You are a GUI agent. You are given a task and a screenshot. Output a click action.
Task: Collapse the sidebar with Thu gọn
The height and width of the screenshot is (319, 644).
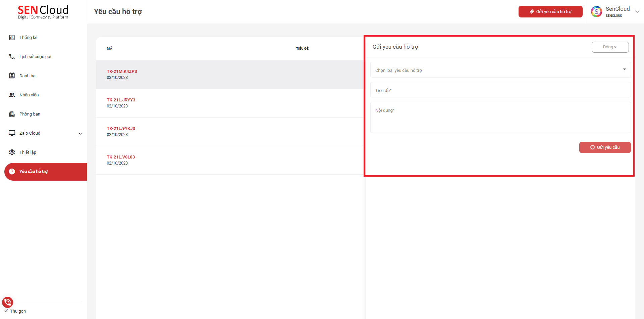[x=15, y=311]
